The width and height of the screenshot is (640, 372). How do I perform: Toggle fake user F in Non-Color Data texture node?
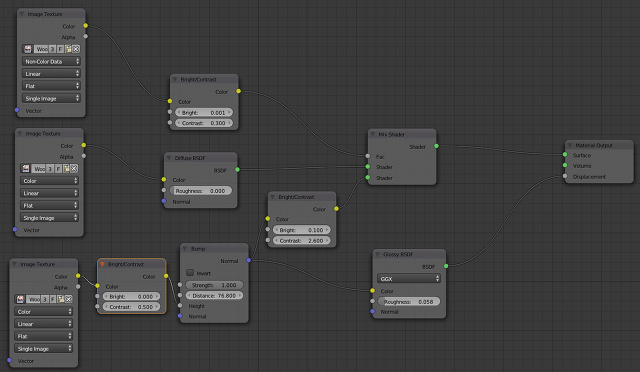(60, 49)
